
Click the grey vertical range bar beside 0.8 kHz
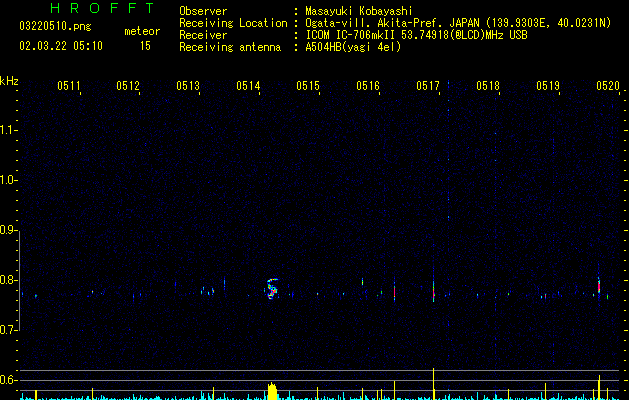point(20,282)
